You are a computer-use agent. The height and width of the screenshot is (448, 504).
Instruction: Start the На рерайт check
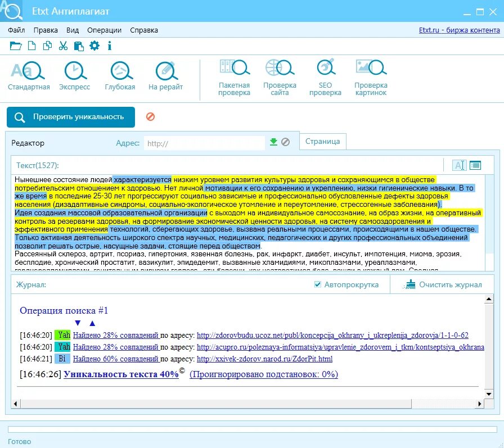(x=165, y=76)
